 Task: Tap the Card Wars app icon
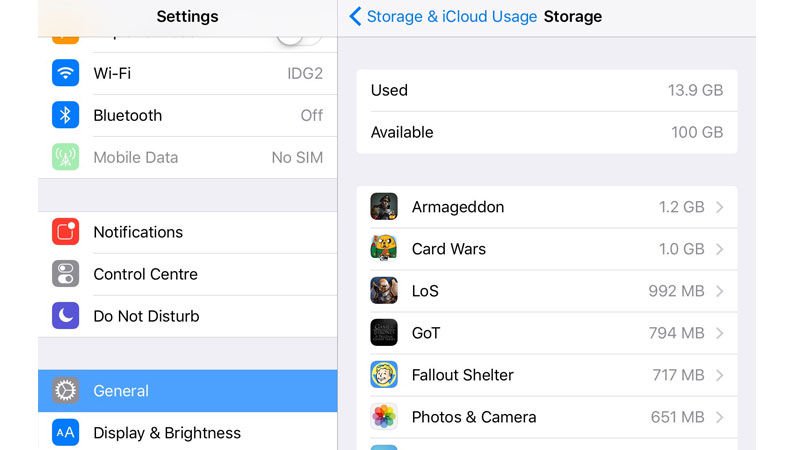384,248
